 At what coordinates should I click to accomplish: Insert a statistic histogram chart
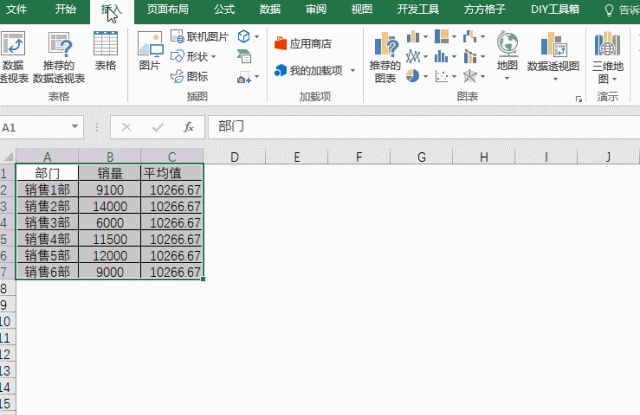pos(441,56)
